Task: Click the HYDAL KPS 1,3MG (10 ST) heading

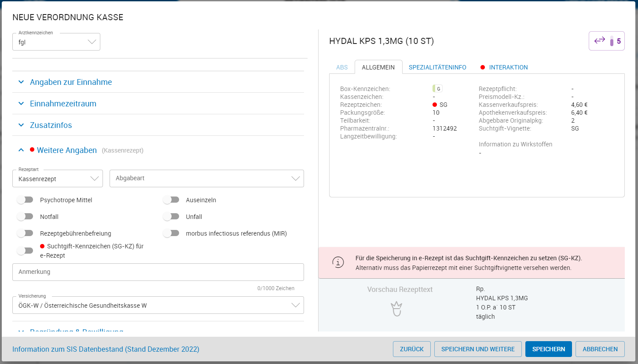Action: pyautogui.click(x=381, y=41)
